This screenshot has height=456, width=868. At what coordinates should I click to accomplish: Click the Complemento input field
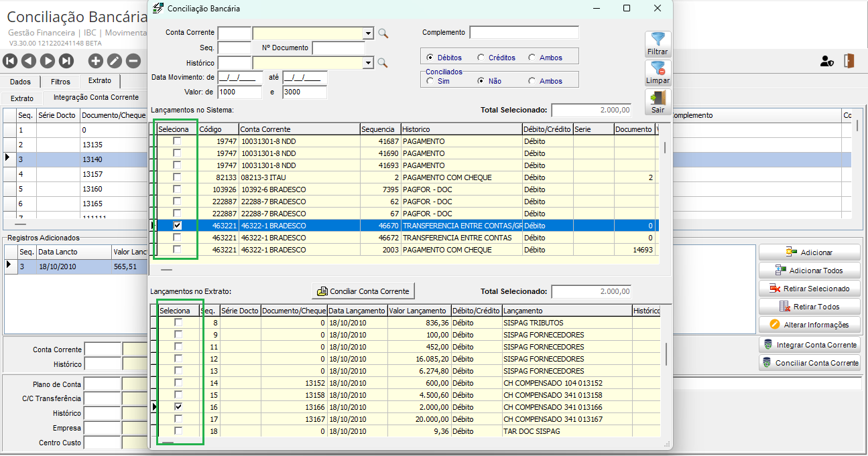[x=523, y=33]
